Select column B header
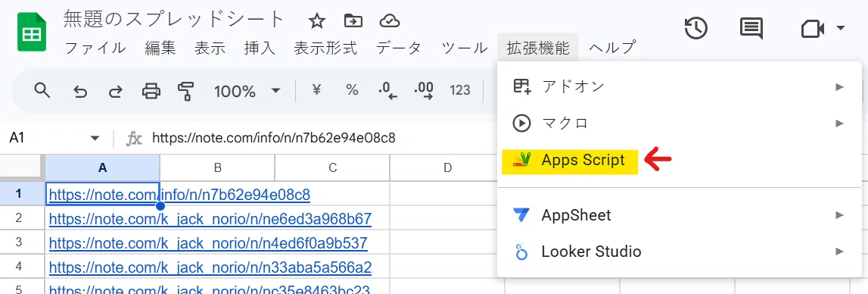The height and width of the screenshot is (294, 868). pos(217,167)
